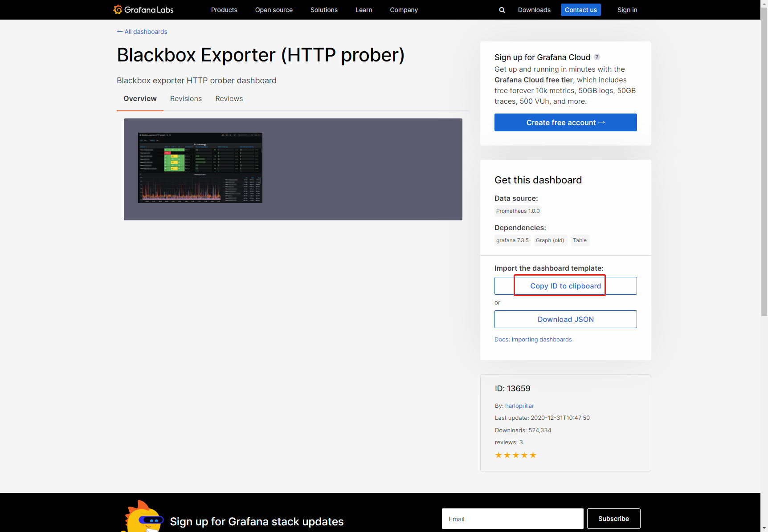Click the Graph (old) dependency tag
The height and width of the screenshot is (532, 768).
[550, 240]
